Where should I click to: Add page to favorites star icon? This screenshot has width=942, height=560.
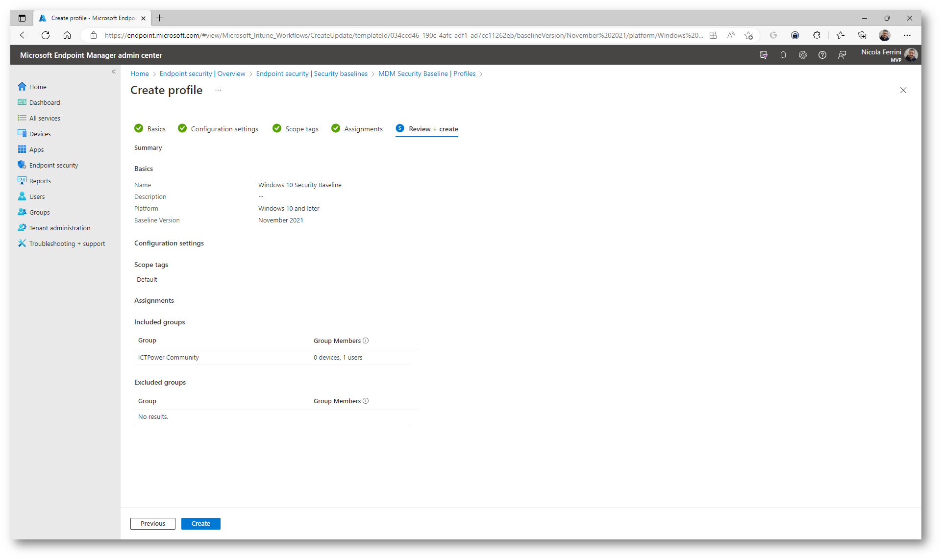coord(748,35)
